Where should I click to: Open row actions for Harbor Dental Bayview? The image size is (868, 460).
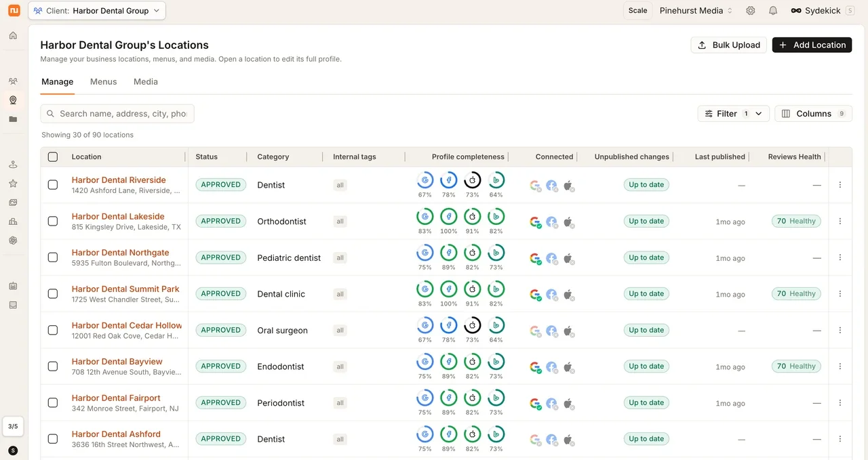pyautogui.click(x=840, y=367)
